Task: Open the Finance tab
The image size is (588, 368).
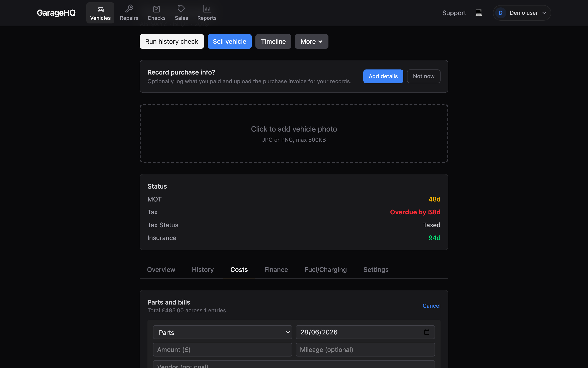Action: pos(276,270)
